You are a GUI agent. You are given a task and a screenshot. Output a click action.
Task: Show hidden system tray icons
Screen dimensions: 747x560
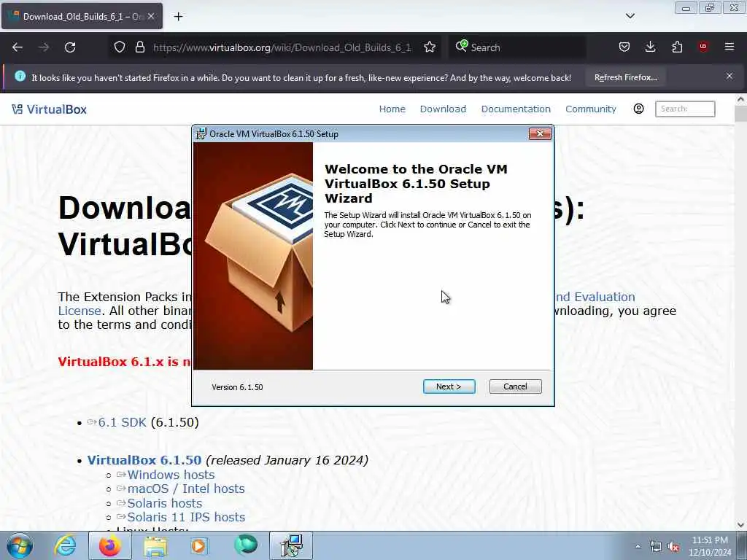638,546
